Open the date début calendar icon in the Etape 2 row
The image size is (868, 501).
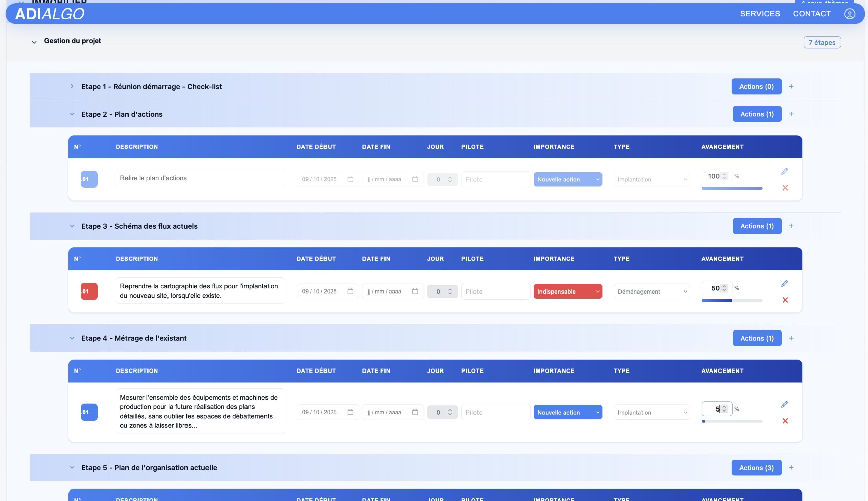(x=350, y=179)
